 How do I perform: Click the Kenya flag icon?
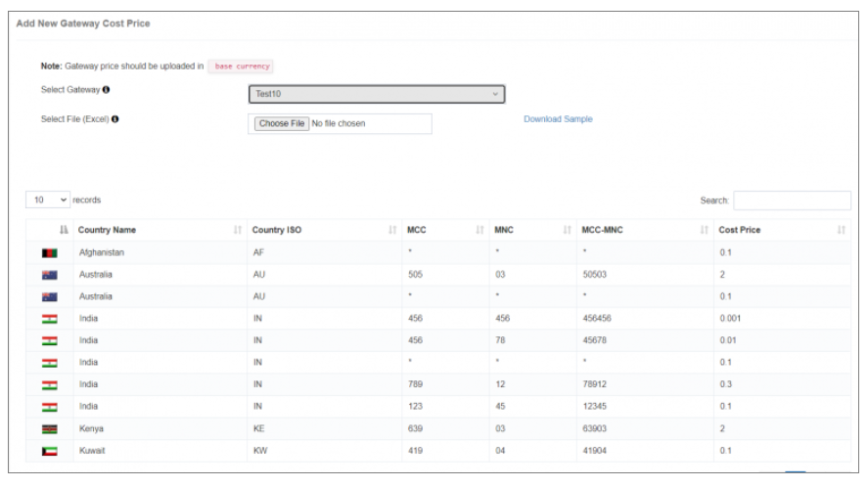pos(50,429)
